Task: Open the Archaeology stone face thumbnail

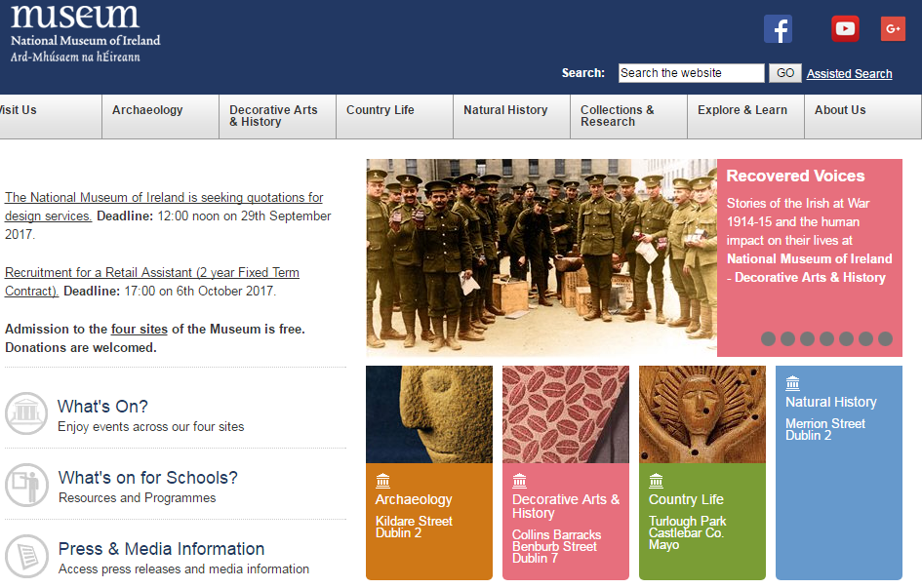Action: [429, 414]
